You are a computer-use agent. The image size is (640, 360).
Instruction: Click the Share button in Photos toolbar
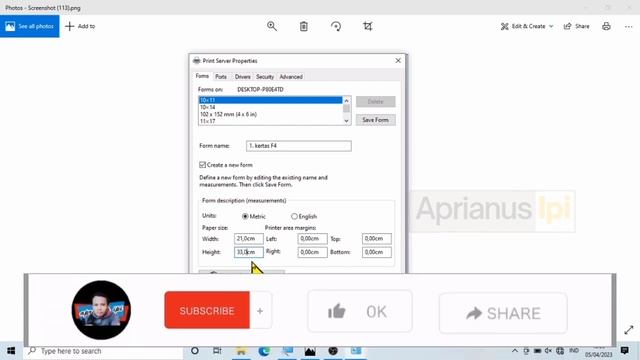(576, 26)
